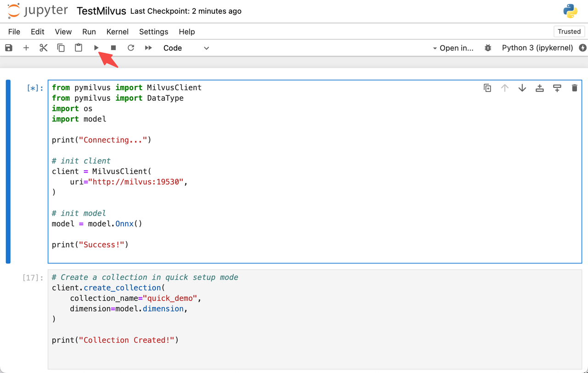Paste cell from clipboard in the toolbar
The height and width of the screenshot is (373, 588).
[79, 48]
